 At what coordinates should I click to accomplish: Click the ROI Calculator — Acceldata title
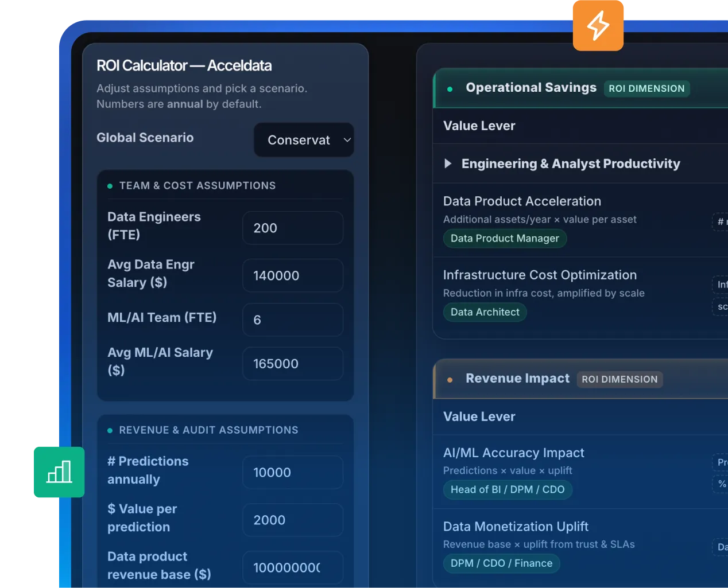pyautogui.click(x=184, y=65)
